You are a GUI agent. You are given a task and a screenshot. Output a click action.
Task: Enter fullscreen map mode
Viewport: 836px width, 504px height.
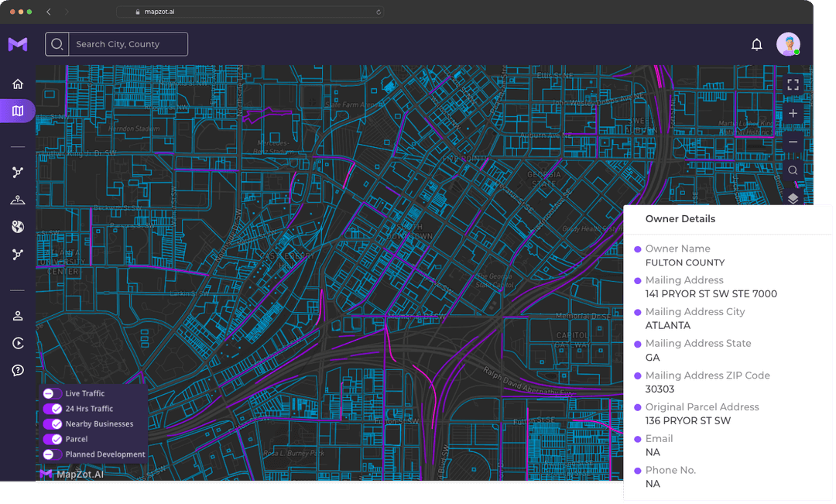pyautogui.click(x=793, y=85)
